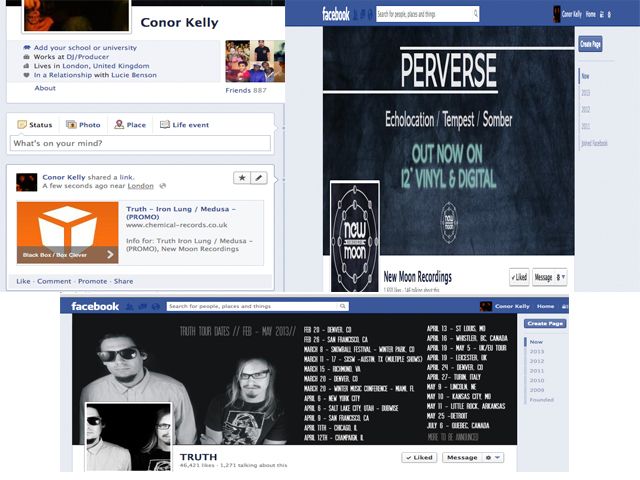Open Friends 887 link
Viewport: 640px width, 480px height.
point(246,90)
